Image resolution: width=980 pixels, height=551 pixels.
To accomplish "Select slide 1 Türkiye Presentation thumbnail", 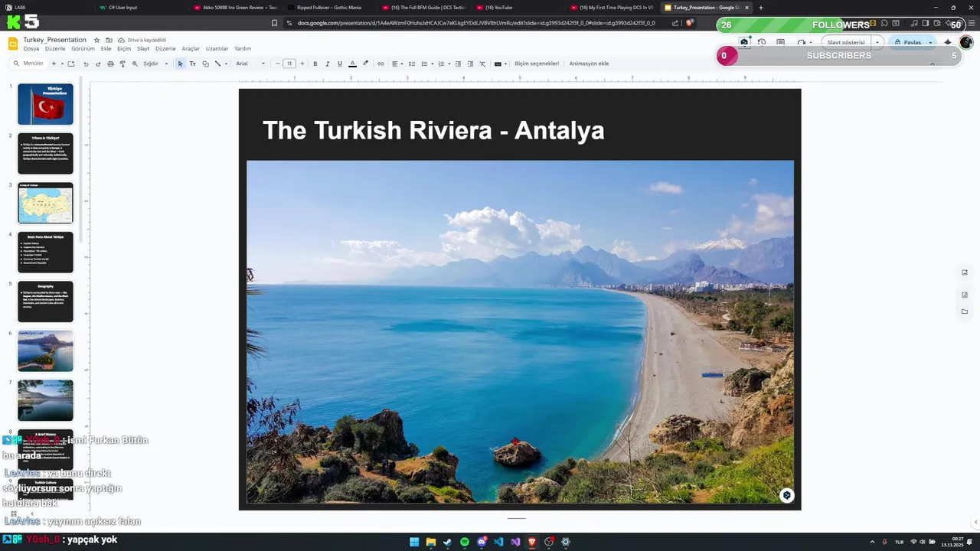I will pyautogui.click(x=45, y=104).
